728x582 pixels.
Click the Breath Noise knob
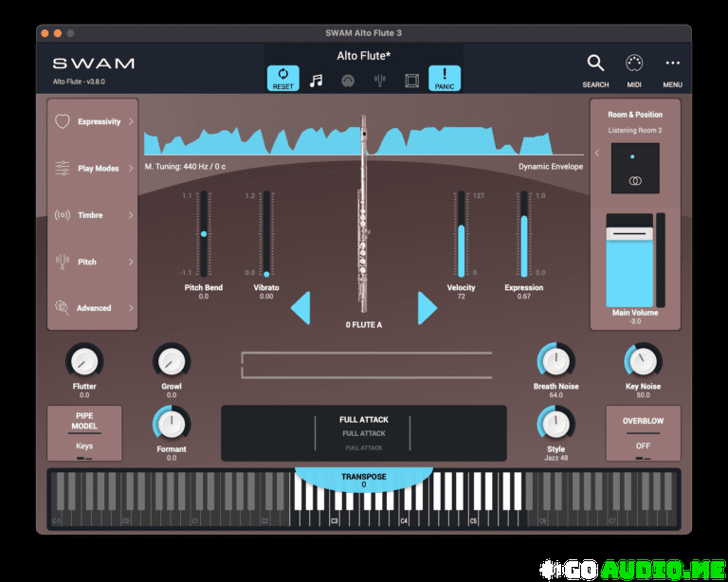(555, 361)
